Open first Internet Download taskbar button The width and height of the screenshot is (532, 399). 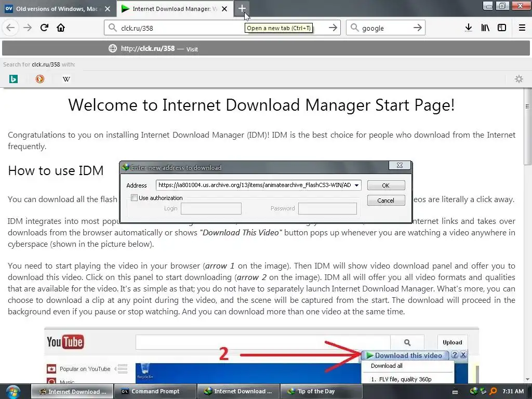(72, 391)
